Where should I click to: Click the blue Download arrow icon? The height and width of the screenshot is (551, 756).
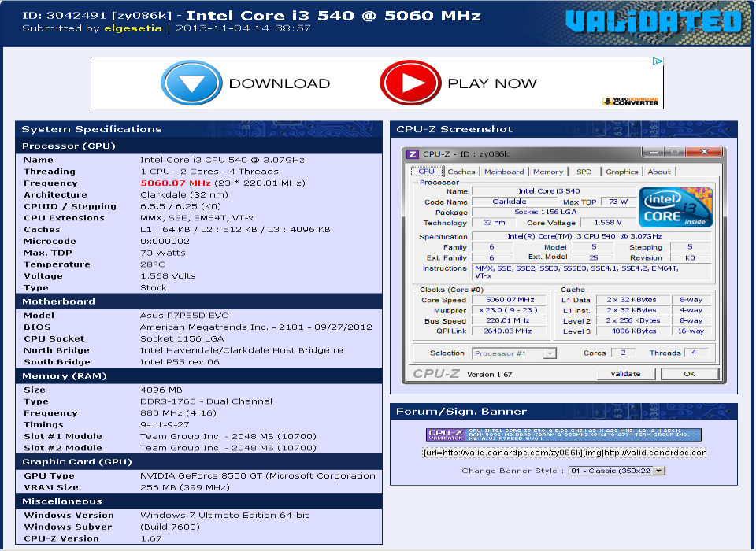pos(191,83)
